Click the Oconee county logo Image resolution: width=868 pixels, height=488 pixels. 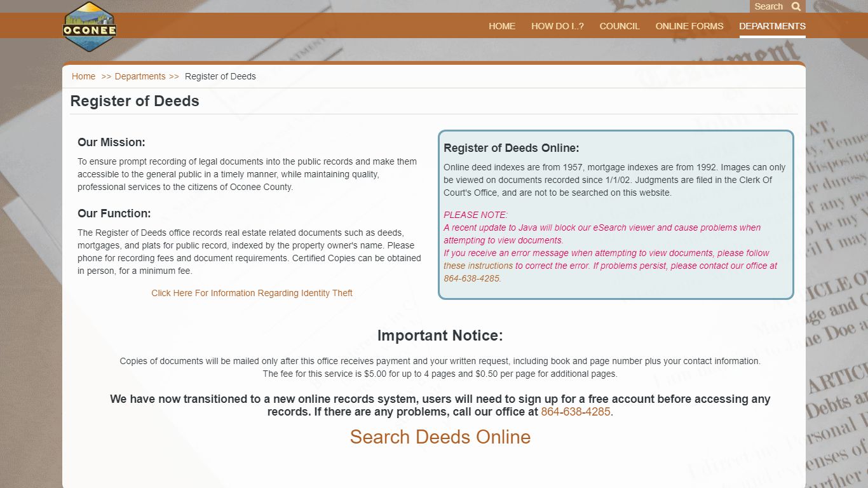click(90, 26)
